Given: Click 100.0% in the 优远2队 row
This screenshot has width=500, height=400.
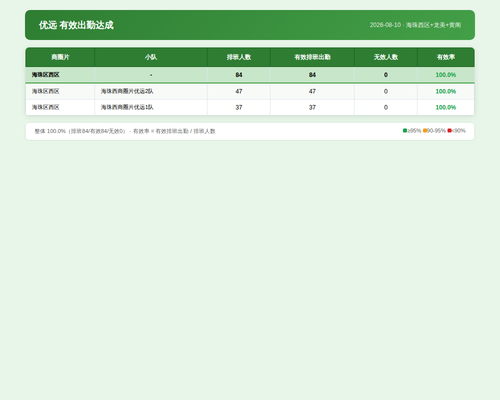Looking at the screenshot, I should (446, 91).
